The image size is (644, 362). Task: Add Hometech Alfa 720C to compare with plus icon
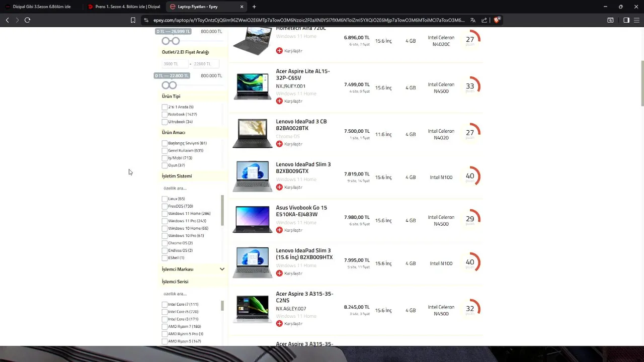click(279, 51)
